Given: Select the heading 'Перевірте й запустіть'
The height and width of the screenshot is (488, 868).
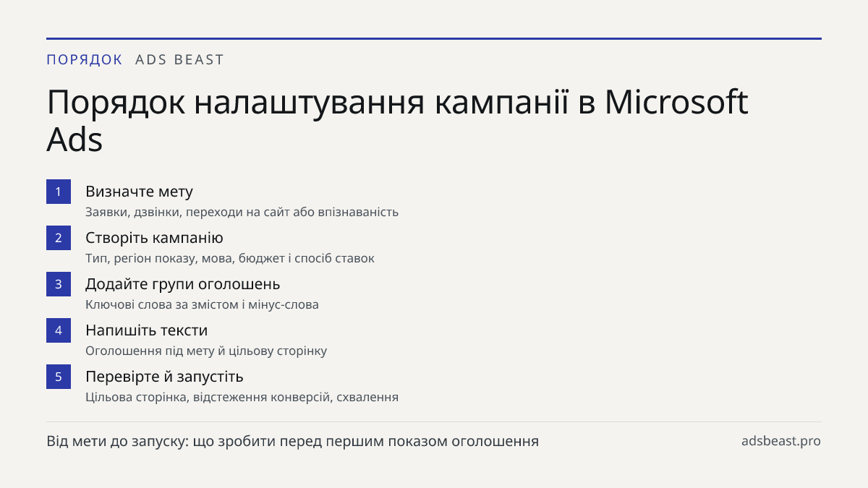Looking at the screenshot, I should [x=164, y=377].
